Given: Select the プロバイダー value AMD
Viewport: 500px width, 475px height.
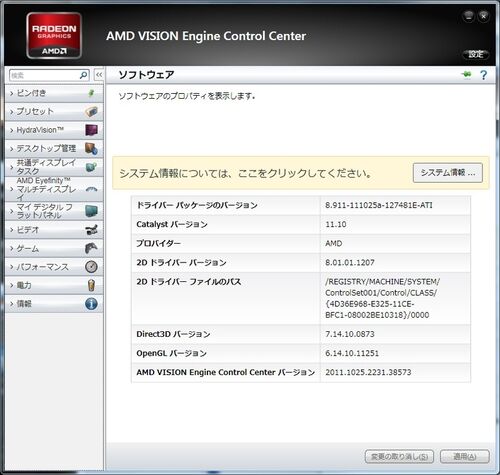Looking at the screenshot, I should (x=334, y=243).
